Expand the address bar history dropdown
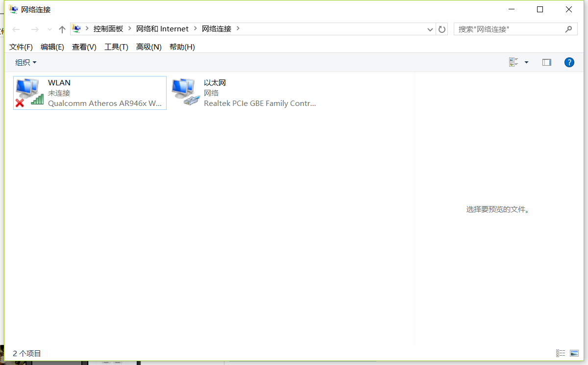This screenshot has height=365, width=588. click(430, 29)
